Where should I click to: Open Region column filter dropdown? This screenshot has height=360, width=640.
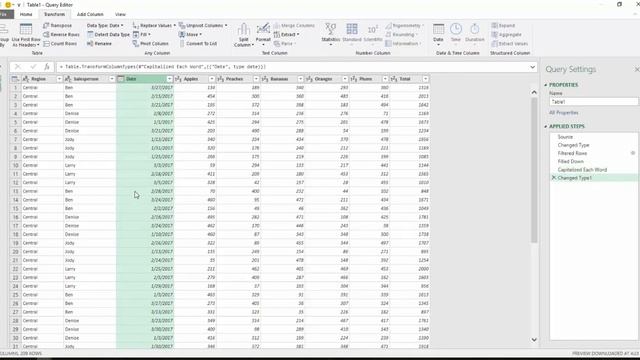click(59, 79)
